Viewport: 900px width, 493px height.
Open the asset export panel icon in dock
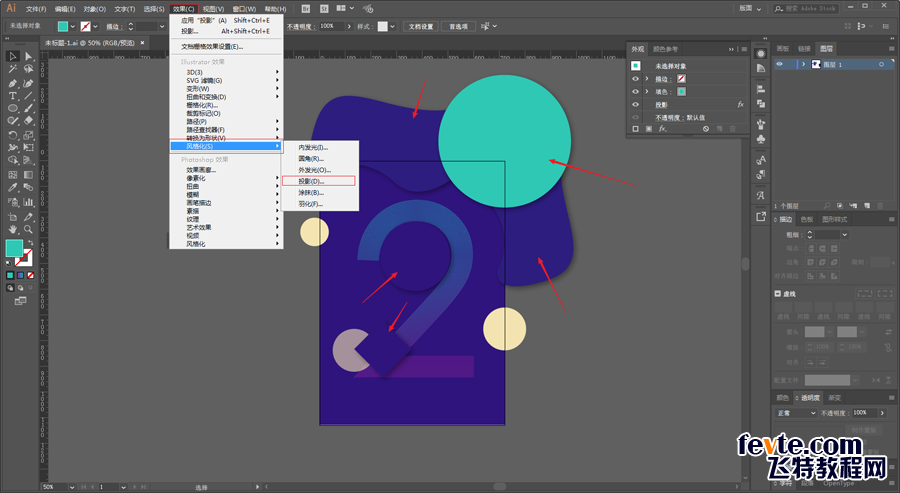[761, 216]
